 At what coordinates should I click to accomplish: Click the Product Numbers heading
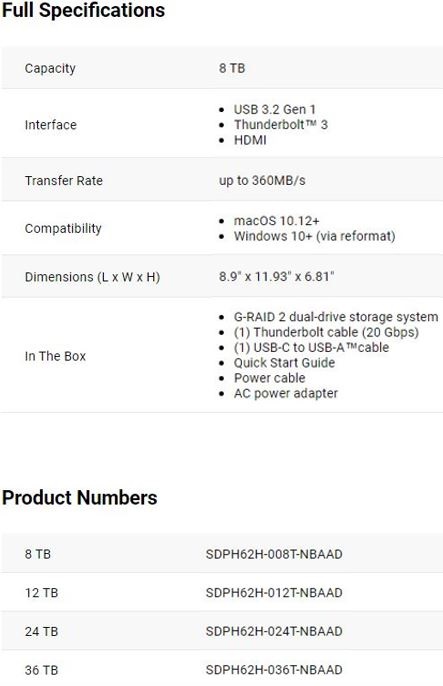[80, 498]
